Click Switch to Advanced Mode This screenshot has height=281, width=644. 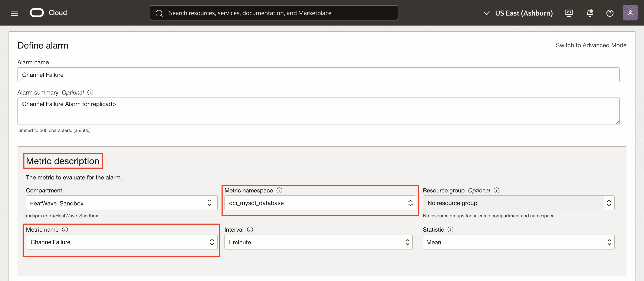(591, 45)
